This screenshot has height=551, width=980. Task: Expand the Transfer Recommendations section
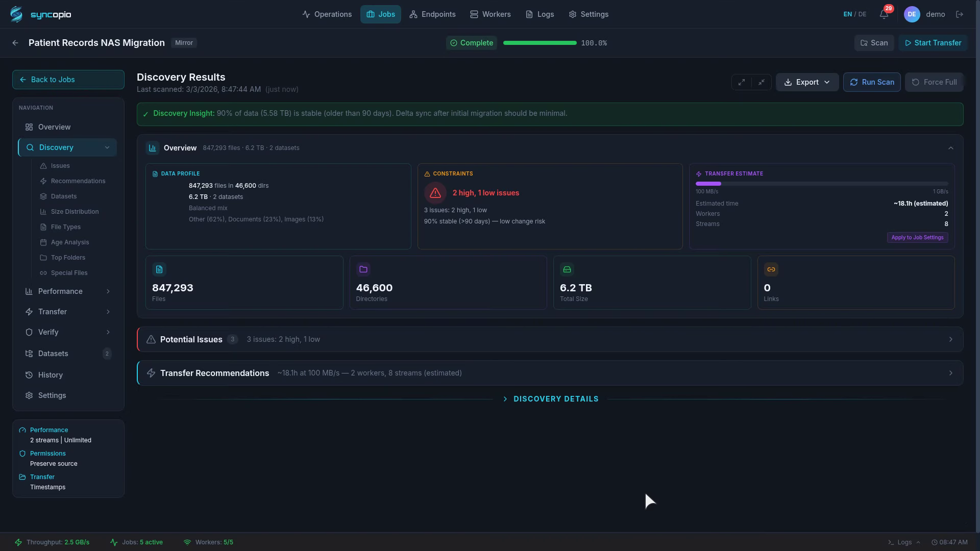pyautogui.click(x=550, y=373)
